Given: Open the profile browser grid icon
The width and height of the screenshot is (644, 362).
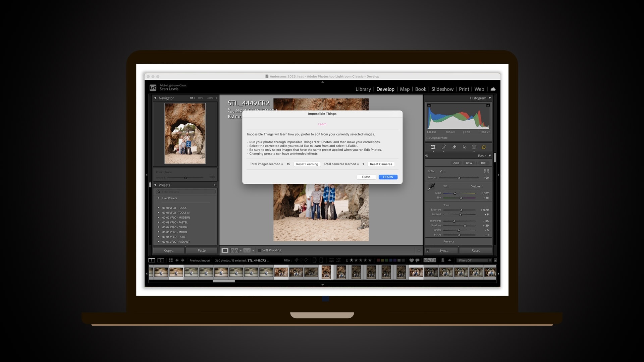Looking at the screenshot, I should [x=486, y=171].
